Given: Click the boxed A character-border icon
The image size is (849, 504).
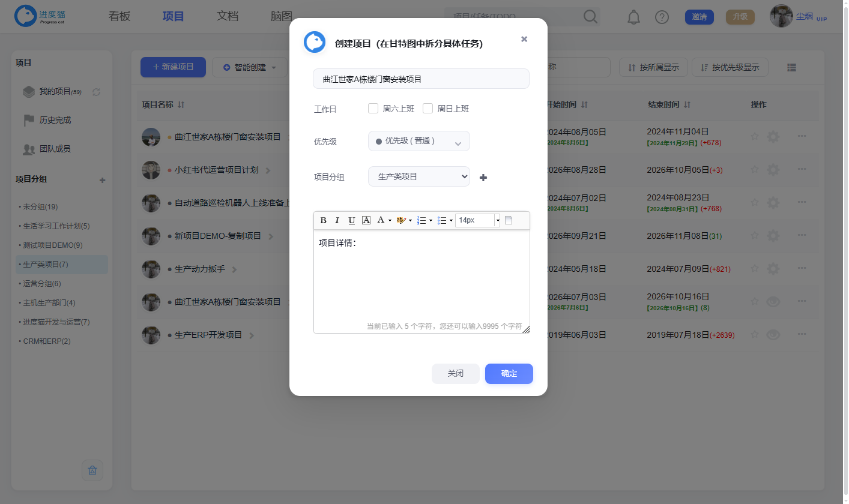Looking at the screenshot, I should pos(366,220).
